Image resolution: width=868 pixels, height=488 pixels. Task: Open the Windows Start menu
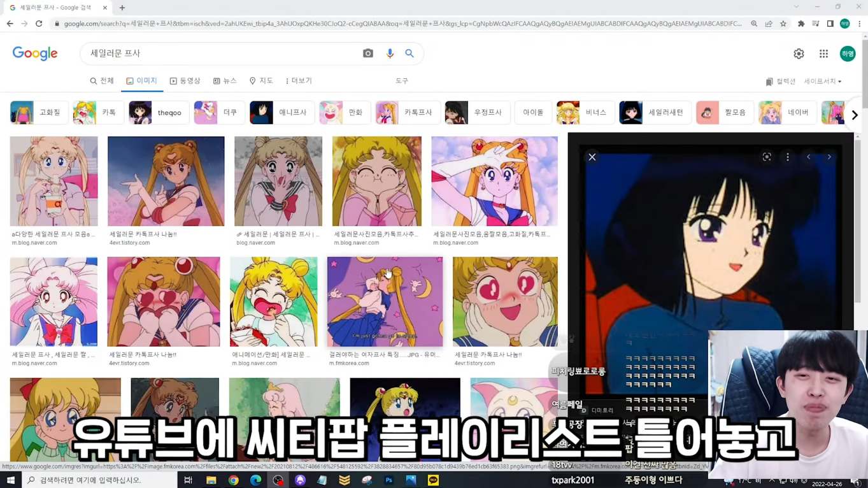point(11,480)
